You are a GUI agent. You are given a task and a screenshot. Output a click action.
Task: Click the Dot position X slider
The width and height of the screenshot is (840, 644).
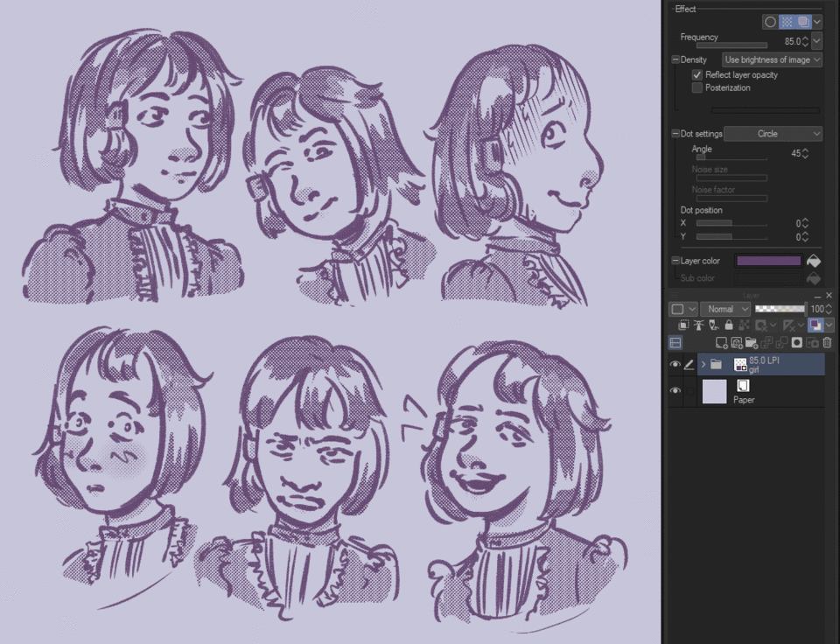[731, 223]
